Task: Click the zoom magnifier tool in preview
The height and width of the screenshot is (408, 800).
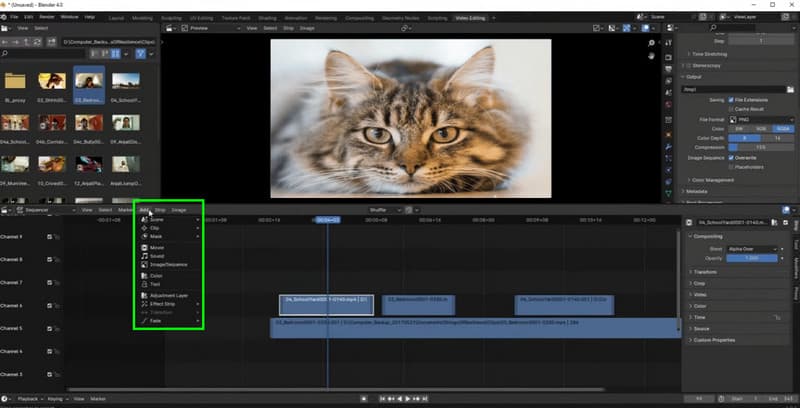Action: click(652, 43)
